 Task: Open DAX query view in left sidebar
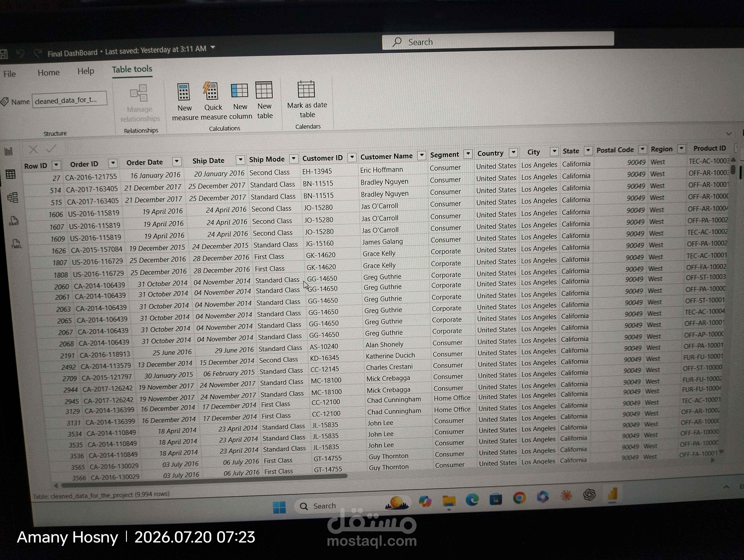(14, 221)
